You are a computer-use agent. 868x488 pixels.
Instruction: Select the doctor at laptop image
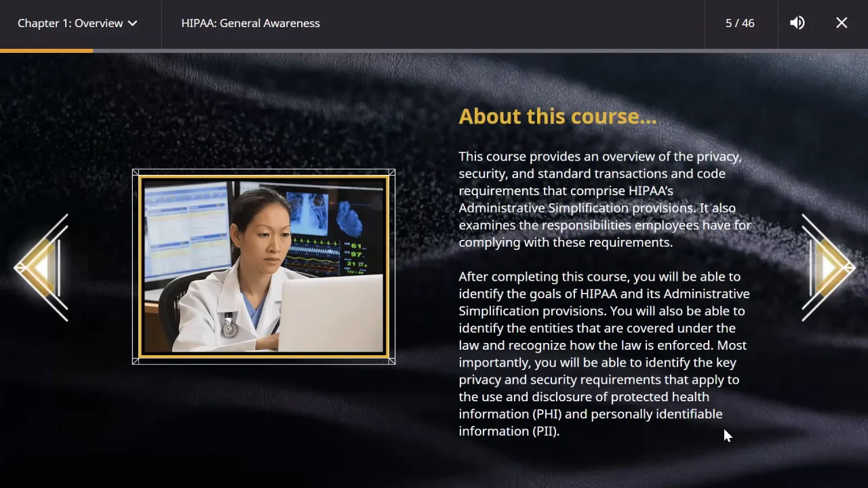tap(264, 266)
